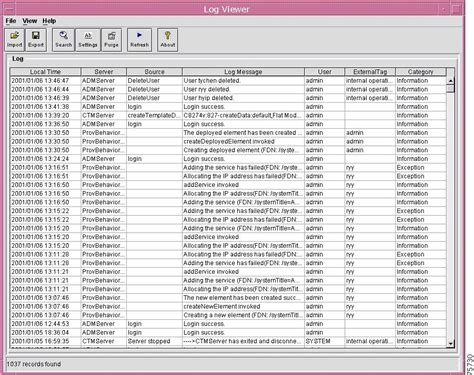Sort by Source column header
This screenshot has height=375, width=474.
154,72
